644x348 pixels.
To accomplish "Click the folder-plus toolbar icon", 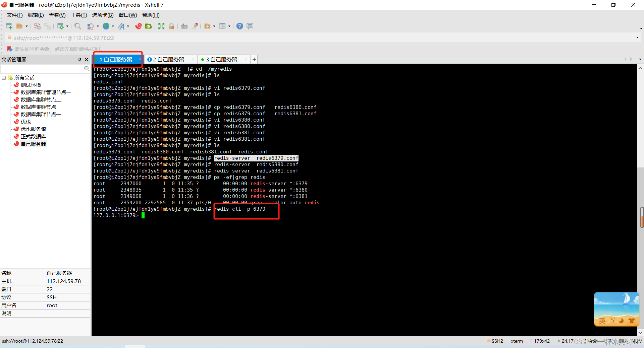I will coord(207,26).
